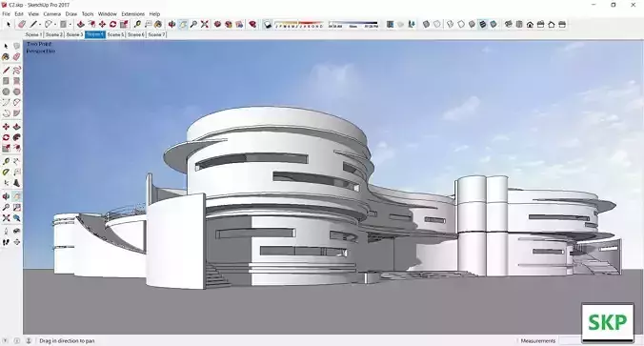Open Extension Warehouse ruby icon
This screenshot has height=346, width=644.
pyautogui.click(x=252, y=25)
